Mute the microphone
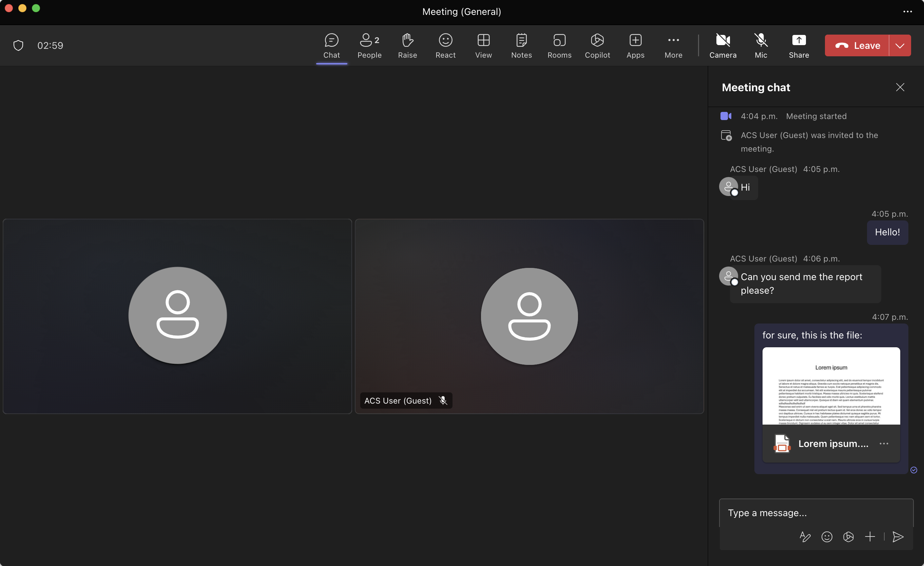This screenshot has width=924, height=566. click(x=760, y=45)
